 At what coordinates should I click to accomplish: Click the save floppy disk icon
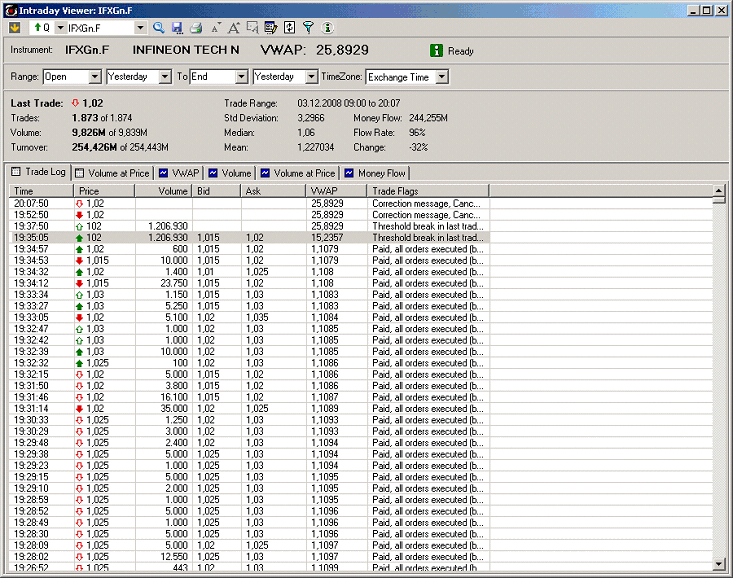coord(177,28)
